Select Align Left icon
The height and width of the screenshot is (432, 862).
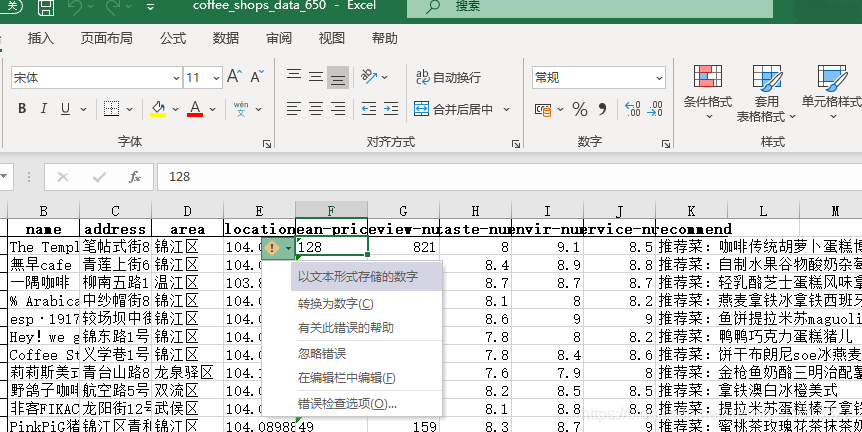(x=294, y=109)
